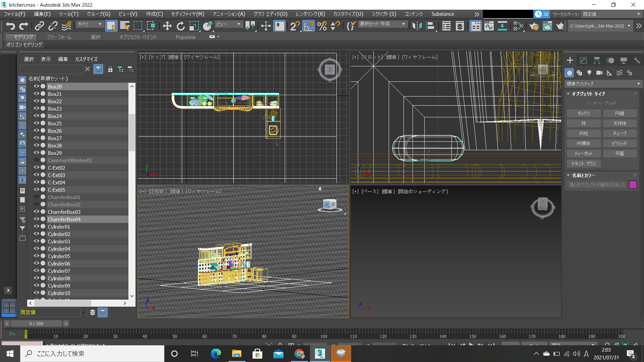Open the Modify panel tab icon
The height and width of the screenshot is (362, 644).
[583, 60]
